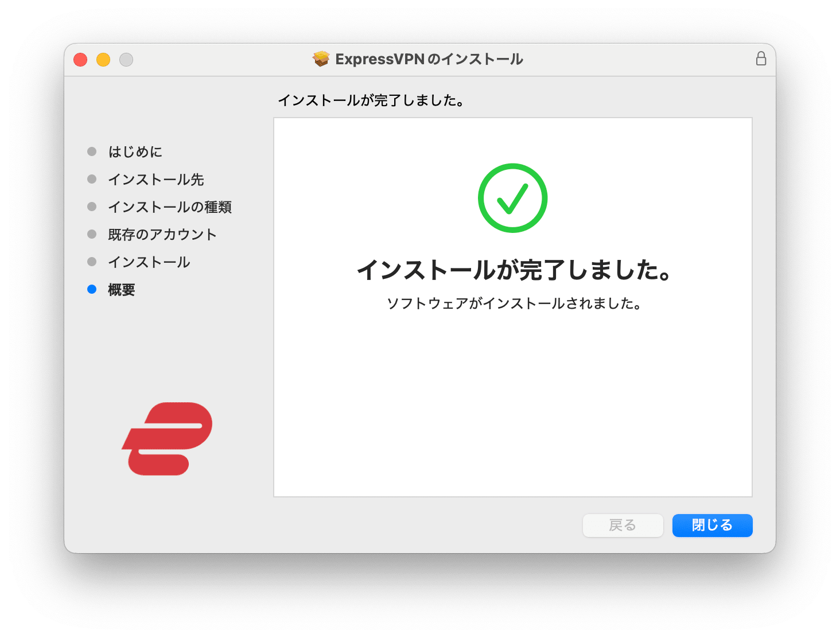Click the green checkmark success icon
The height and width of the screenshot is (638, 840).
(512, 198)
